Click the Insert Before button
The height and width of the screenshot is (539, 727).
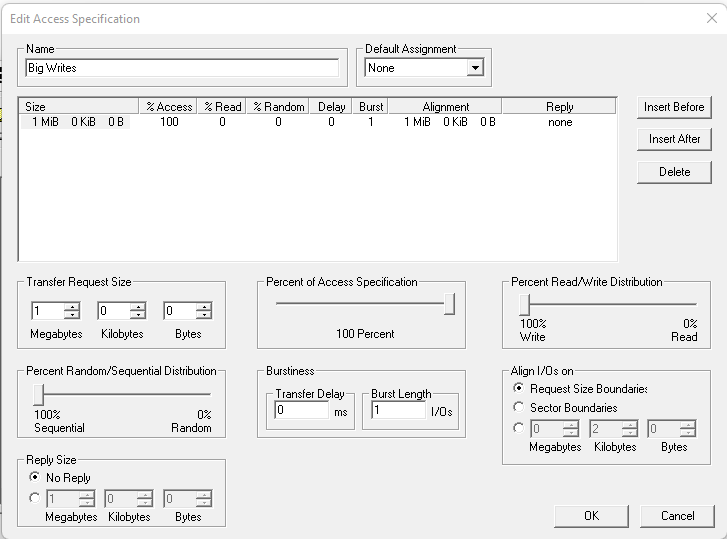[674, 107]
